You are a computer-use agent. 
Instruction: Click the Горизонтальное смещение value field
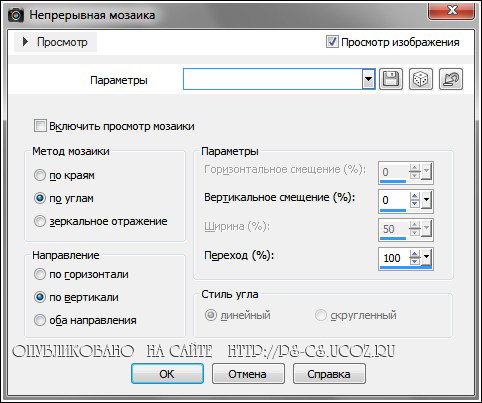tap(394, 172)
